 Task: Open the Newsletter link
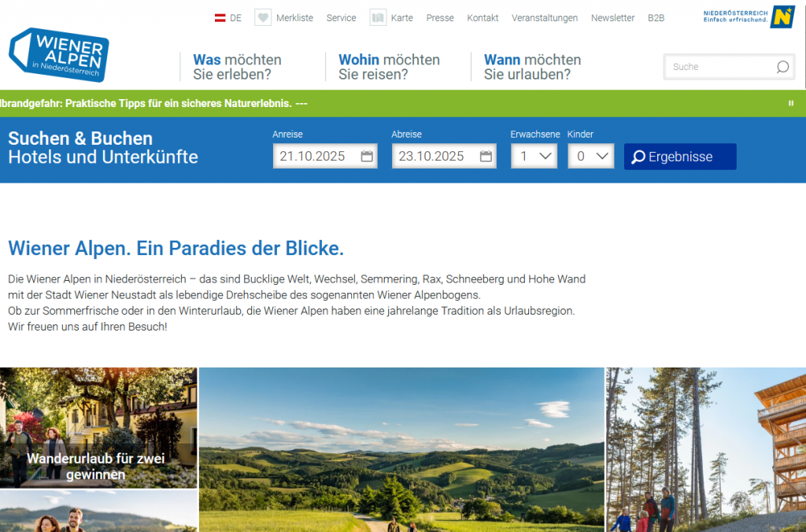tap(612, 17)
